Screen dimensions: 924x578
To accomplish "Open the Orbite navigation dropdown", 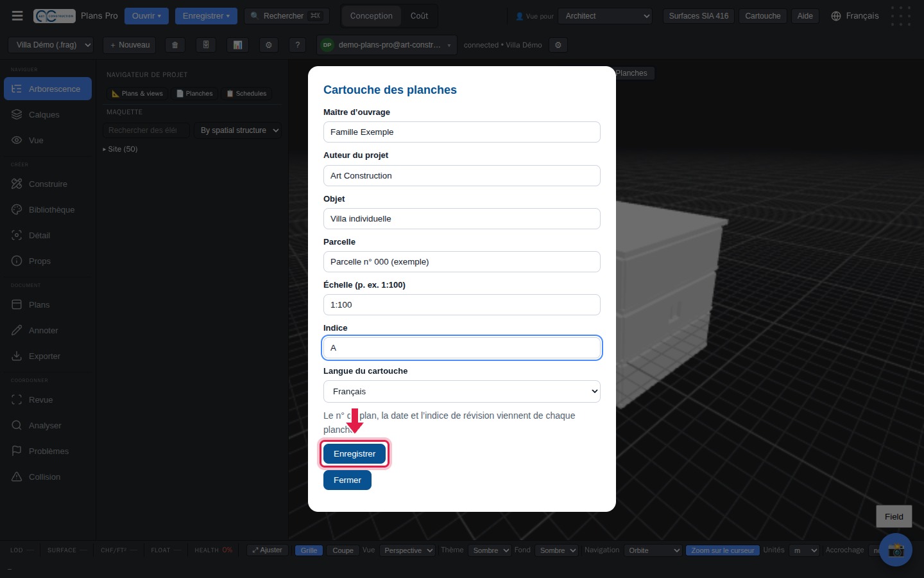I will click(653, 550).
